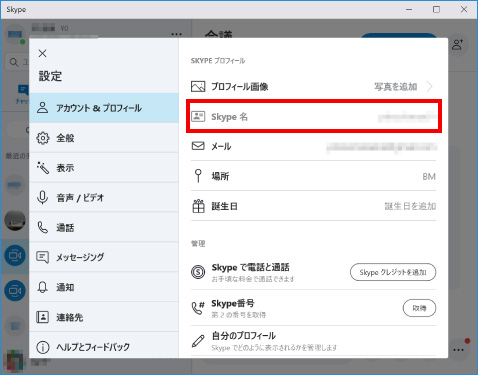Close the settings dialog with X
Image resolution: width=478 pixels, height=375 pixels.
[x=42, y=53]
